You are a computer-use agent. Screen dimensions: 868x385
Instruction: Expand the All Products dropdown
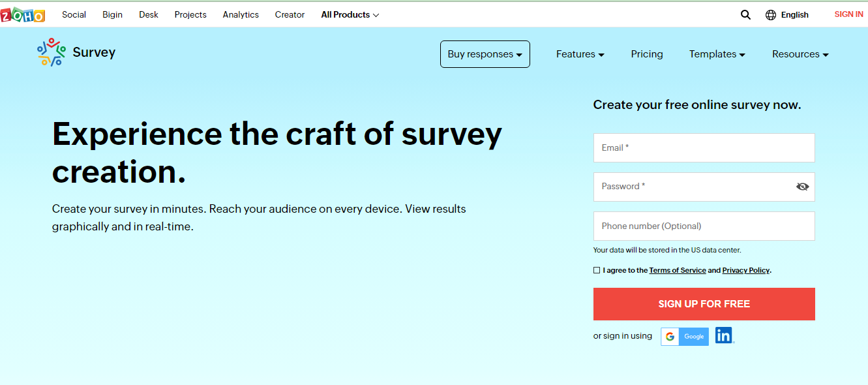pos(350,14)
